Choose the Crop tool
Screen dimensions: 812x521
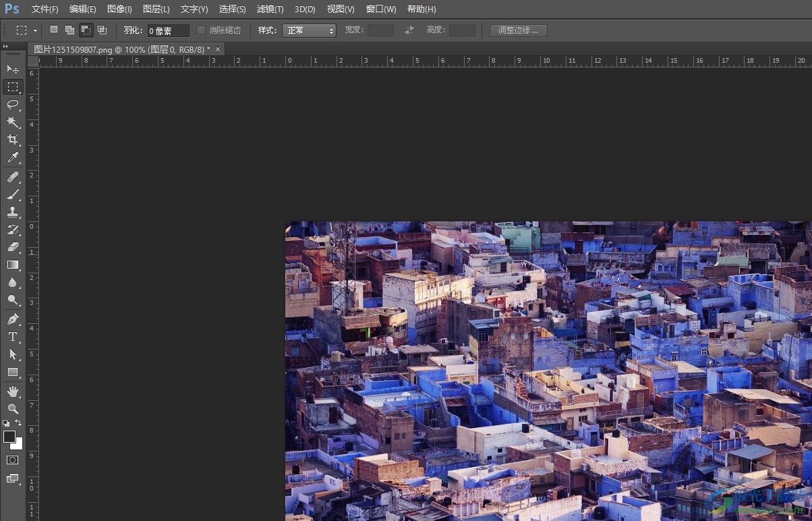pyautogui.click(x=13, y=140)
